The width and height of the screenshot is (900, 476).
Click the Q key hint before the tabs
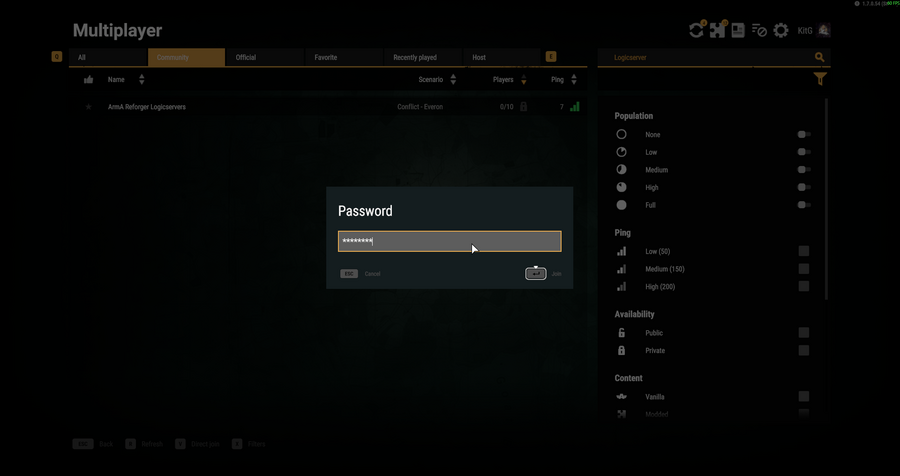click(x=56, y=56)
